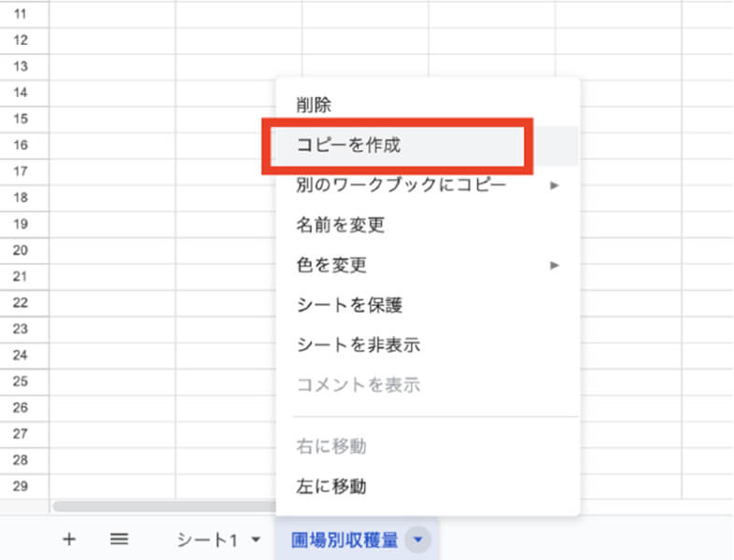The image size is (734, 560).
Task: Choose コピーを作成 in the menu
Action: (348, 146)
